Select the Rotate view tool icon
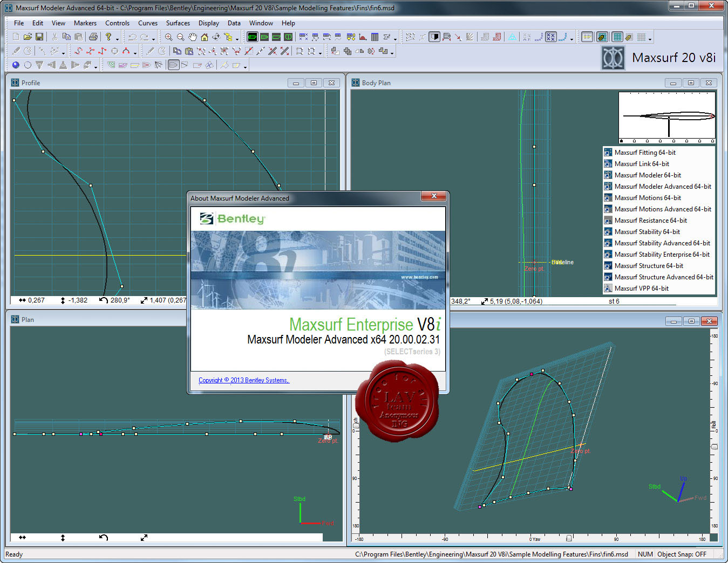 click(x=216, y=37)
